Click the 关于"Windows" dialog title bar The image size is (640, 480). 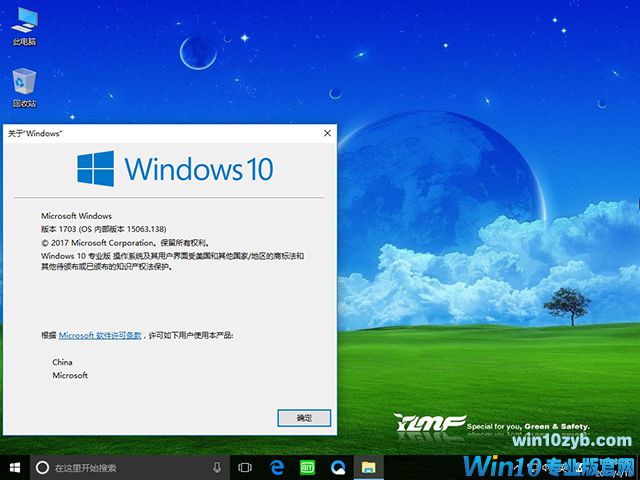tap(150, 132)
